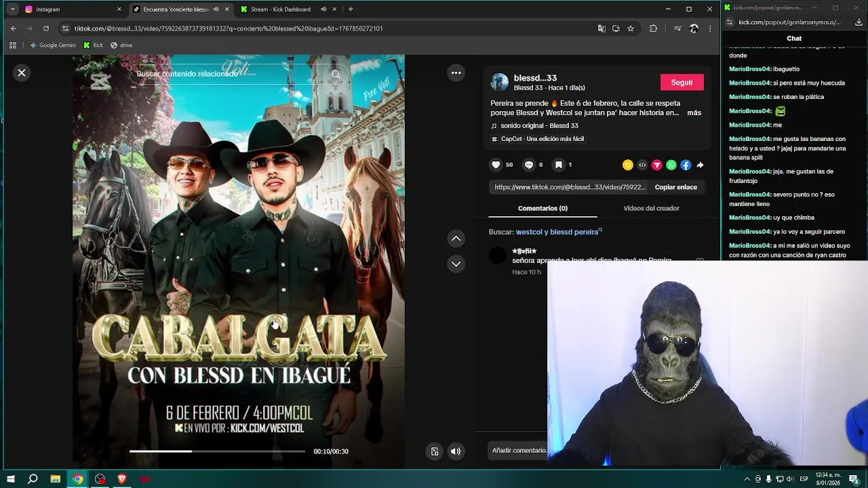The image size is (868, 488).
Task: Close the TikTok video viewer with X
Action: coord(22,73)
